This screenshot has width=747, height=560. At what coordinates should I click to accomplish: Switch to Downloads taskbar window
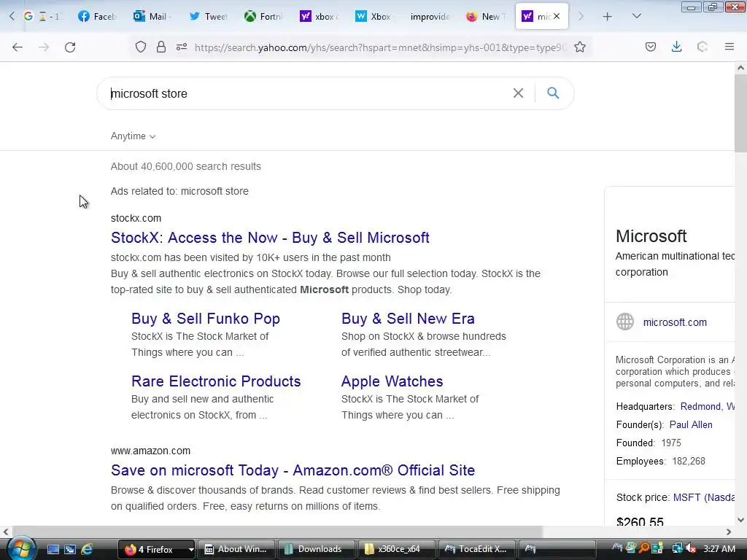[317, 549]
